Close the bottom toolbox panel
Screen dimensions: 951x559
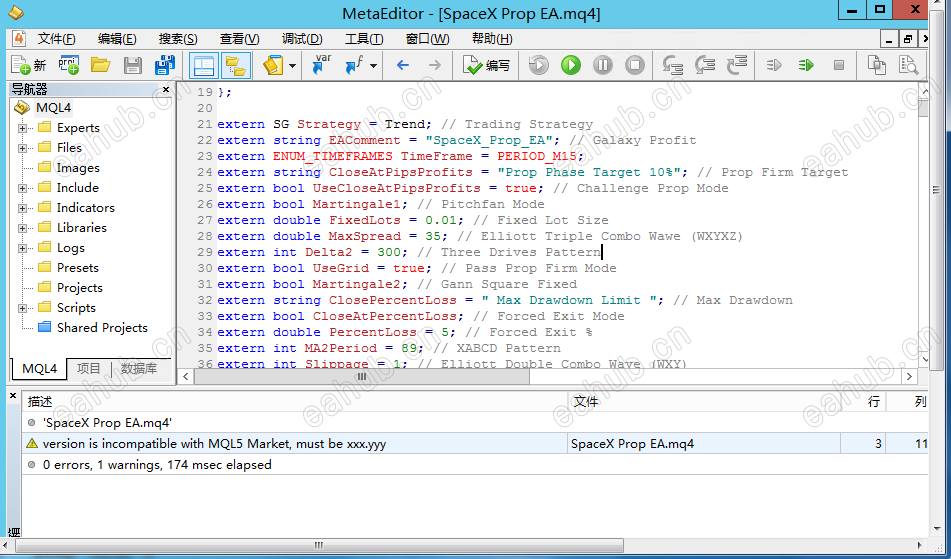(13, 395)
